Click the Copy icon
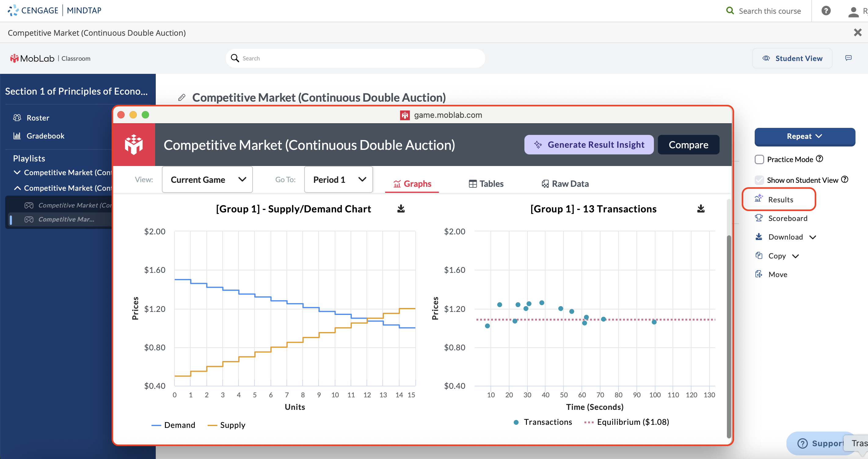The width and height of the screenshot is (868, 459). (758, 256)
